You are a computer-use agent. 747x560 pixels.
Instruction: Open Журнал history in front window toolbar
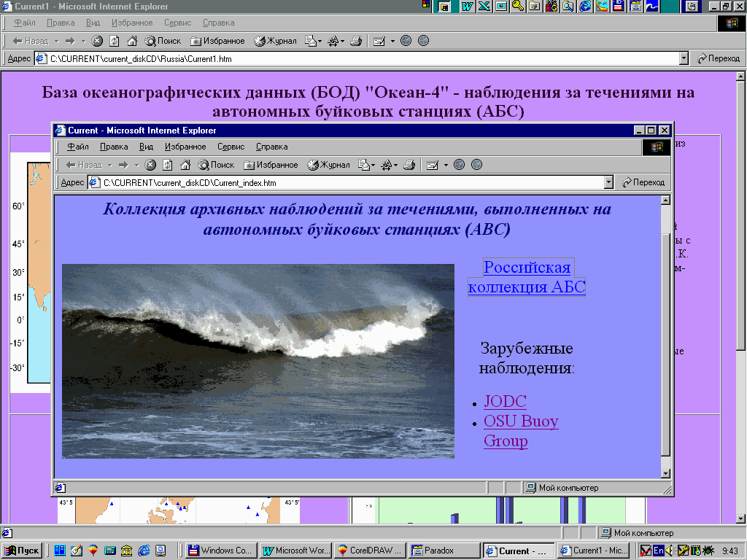click(x=328, y=165)
